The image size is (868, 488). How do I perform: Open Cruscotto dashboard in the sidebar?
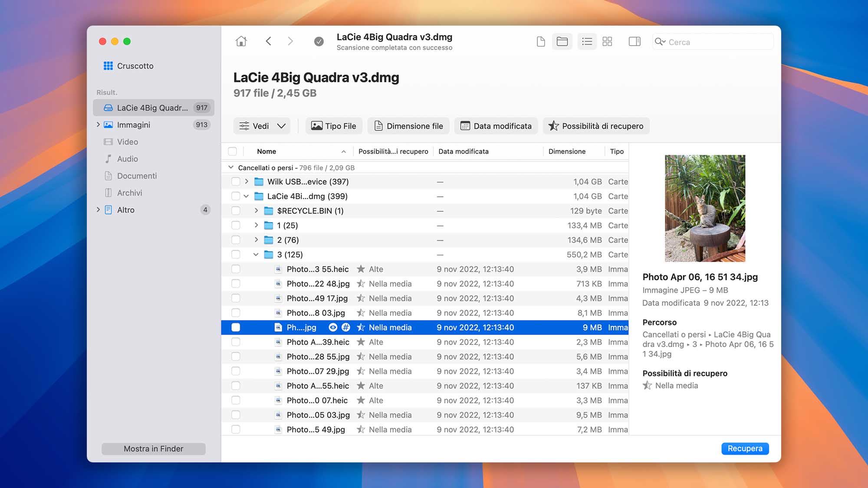coord(128,66)
